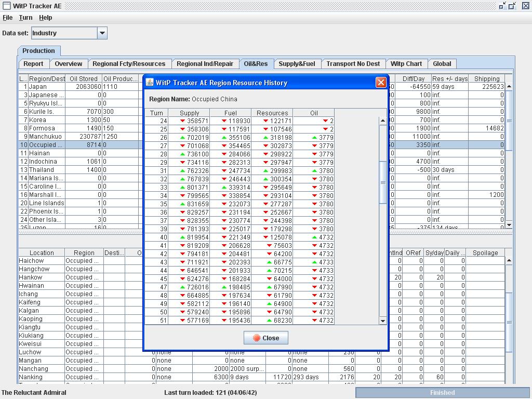
Task: Sort history by the Fuel column header
Action: (231, 113)
